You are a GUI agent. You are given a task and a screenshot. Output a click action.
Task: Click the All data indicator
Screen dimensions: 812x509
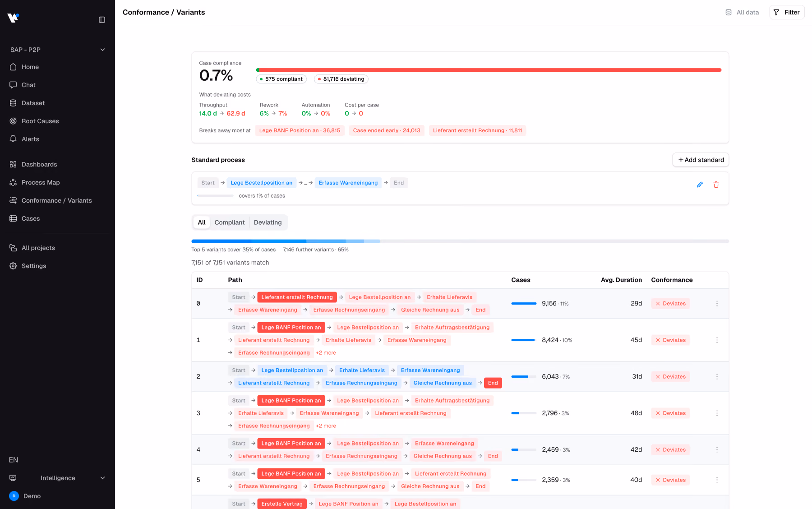tap(742, 12)
